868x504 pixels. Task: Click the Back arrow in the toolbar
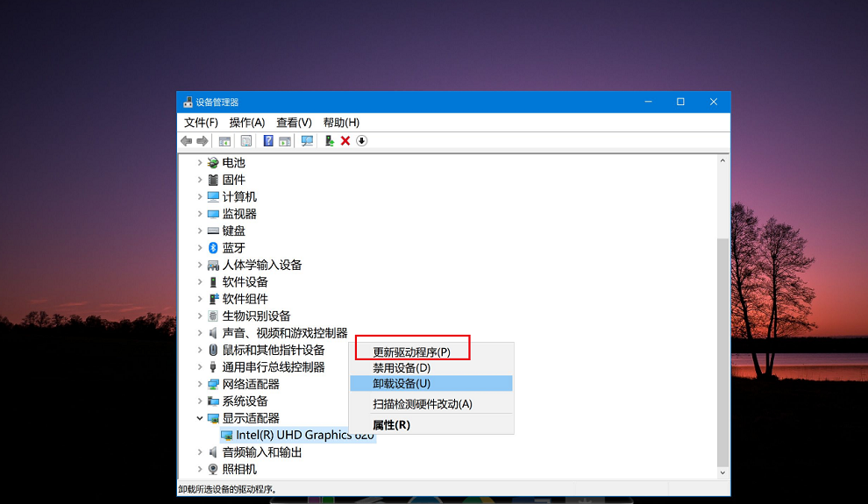click(x=187, y=141)
